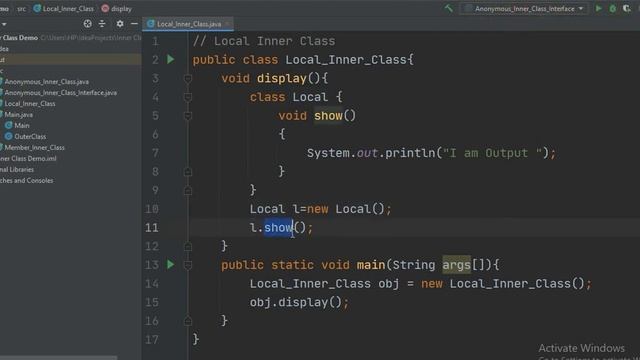Click the Main class icon in tree
Screen dimensions: 640x360
(8, 125)
